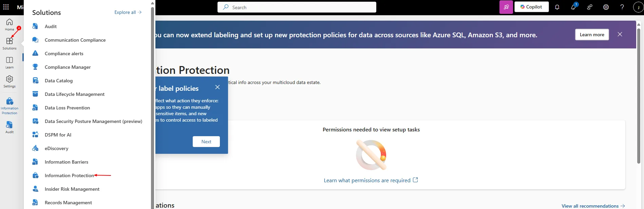Open the app launcher waffle icon
The width and height of the screenshot is (644, 209).
coord(6,7)
